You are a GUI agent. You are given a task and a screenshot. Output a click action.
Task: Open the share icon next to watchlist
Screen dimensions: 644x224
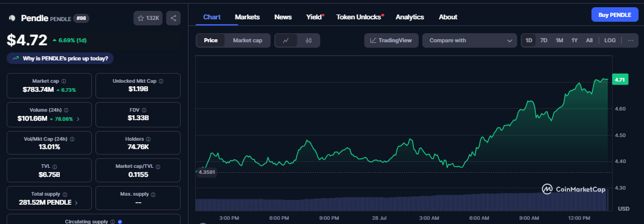click(173, 18)
